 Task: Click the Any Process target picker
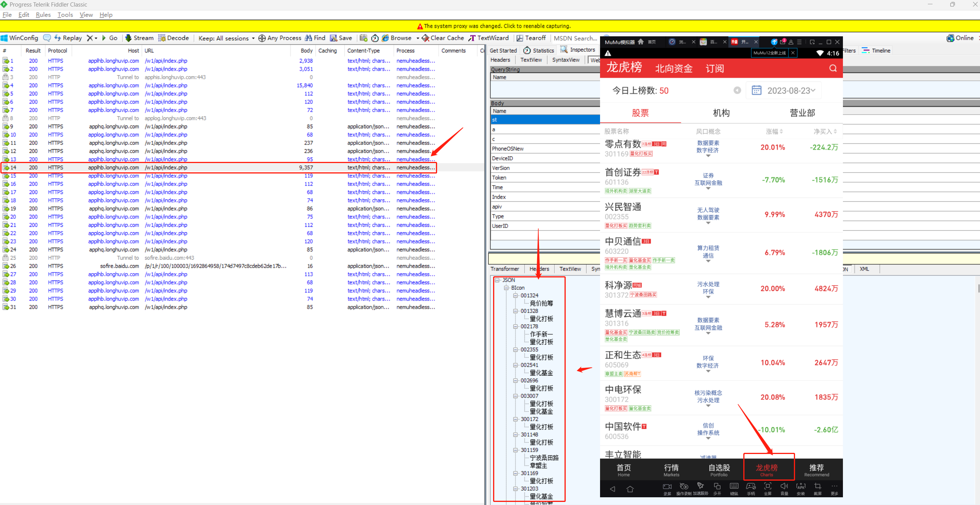pyautogui.click(x=280, y=38)
